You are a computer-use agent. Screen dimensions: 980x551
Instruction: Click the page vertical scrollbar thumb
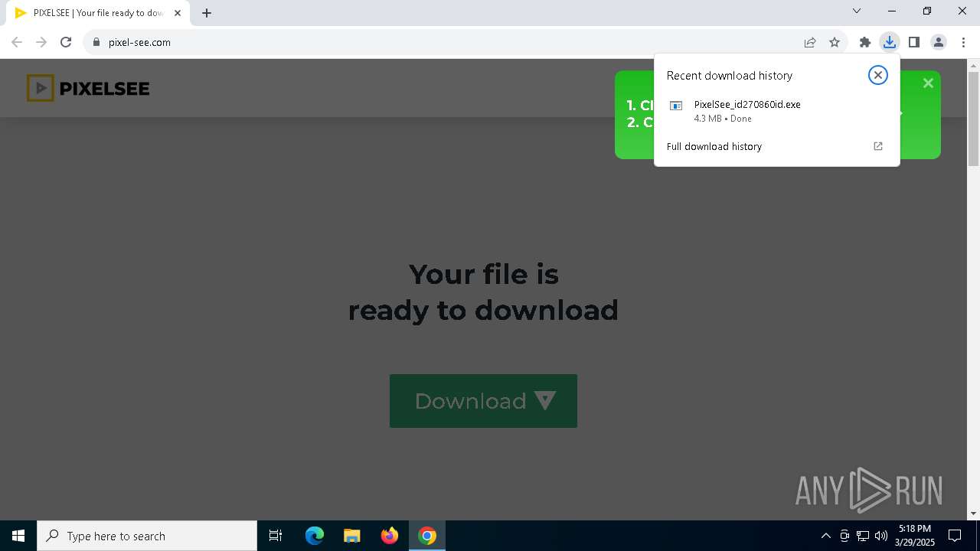pyautogui.click(x=973, y=118)
